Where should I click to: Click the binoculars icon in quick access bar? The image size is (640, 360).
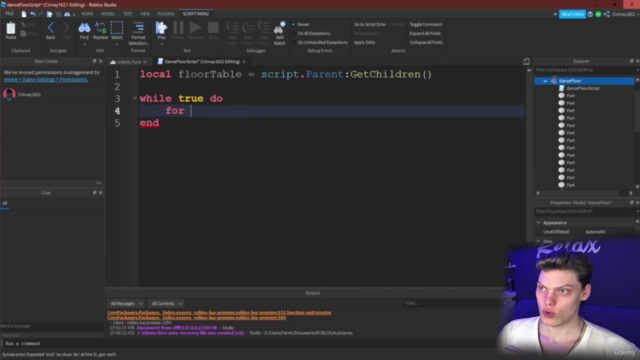(x=67, y=14)
